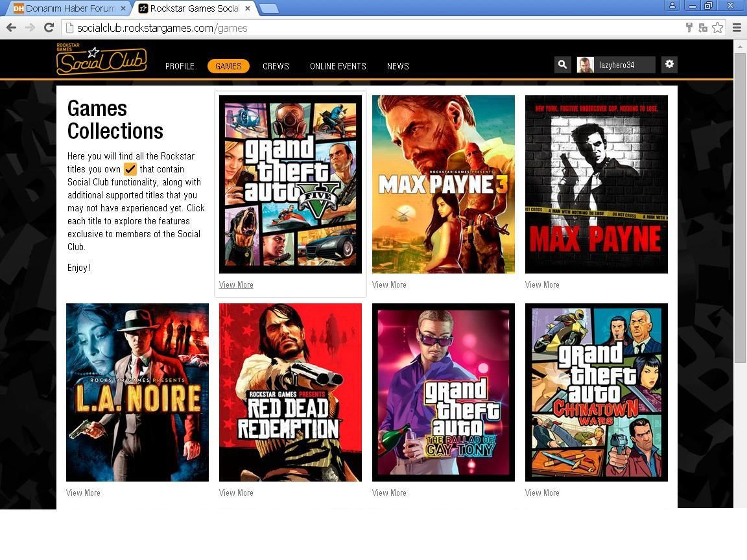Click the Rockstar Social Club logo
Screen dimensions: 747x560
[101, 59]
